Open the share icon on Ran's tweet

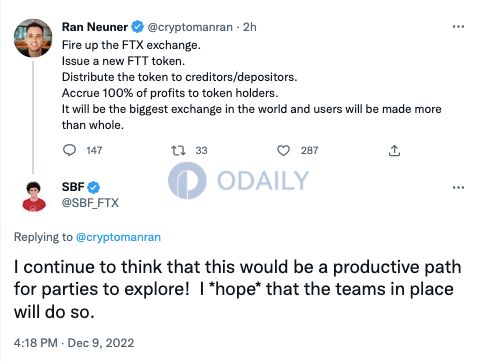pos(394,151)
